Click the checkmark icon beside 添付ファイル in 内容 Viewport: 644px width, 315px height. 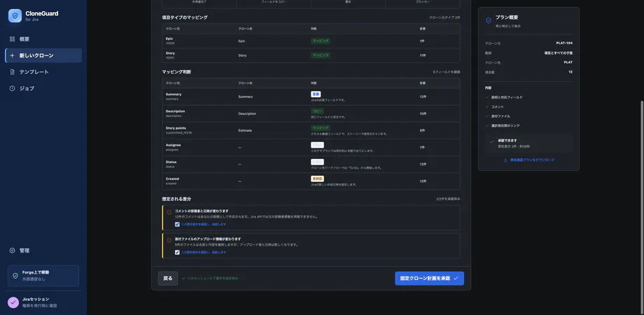[x=487, y=116]
